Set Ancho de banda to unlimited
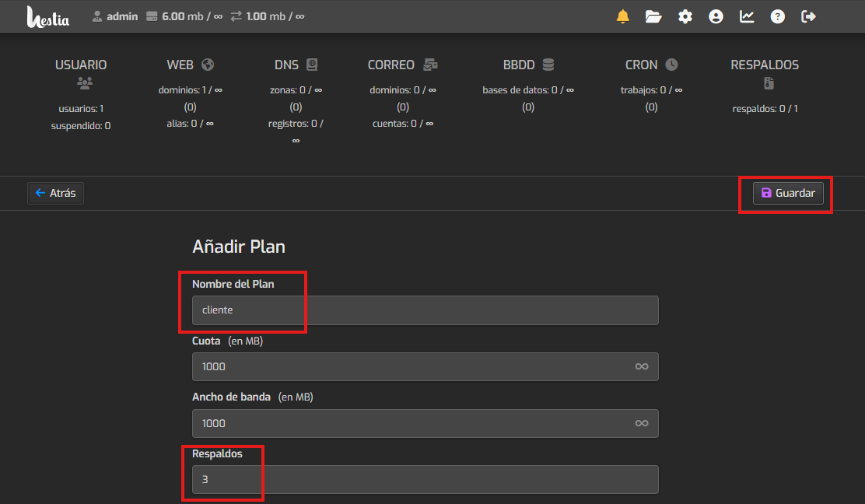 pos(641,423)
